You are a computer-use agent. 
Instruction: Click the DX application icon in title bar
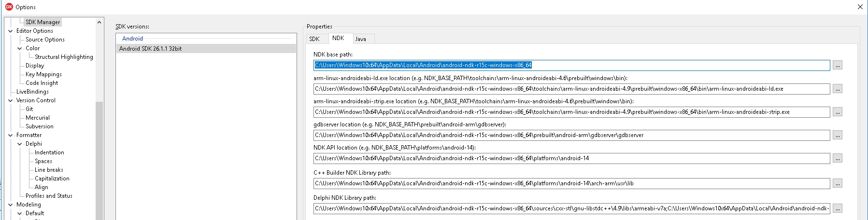[9, 7]
